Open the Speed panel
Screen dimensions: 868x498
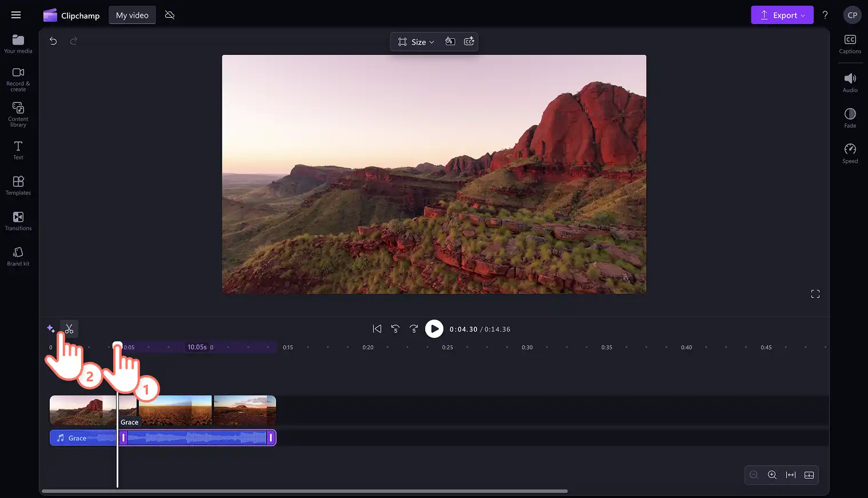click(x=850, y=154)
